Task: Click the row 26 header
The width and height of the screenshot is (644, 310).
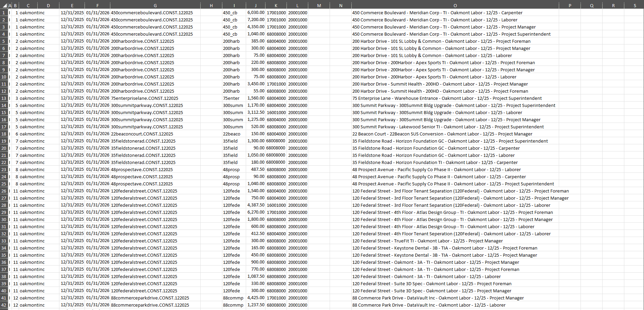Action: (4, 191)
